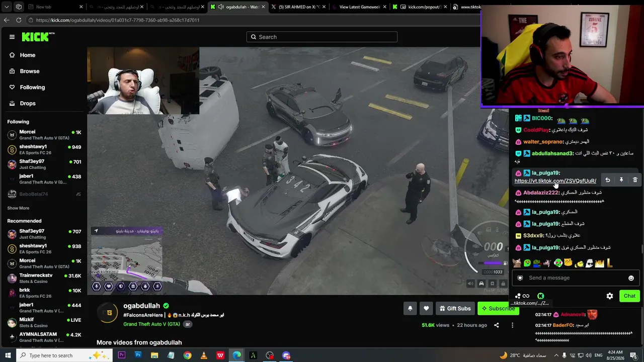
Task: Click the KICK logo
Action: (38, 37)
